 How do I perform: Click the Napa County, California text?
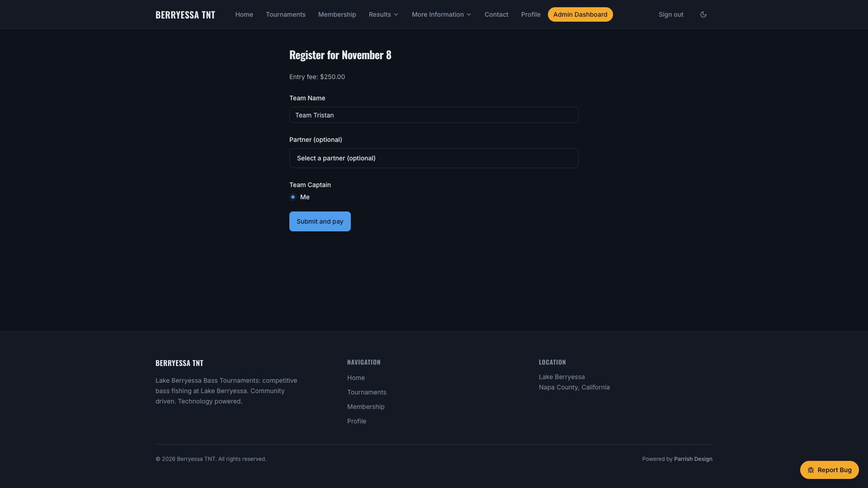[574, 387]
